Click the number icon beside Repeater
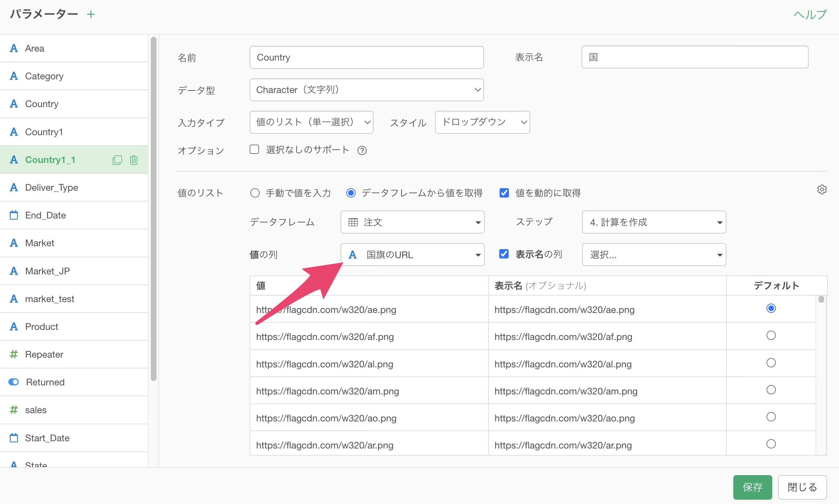Viewport: 839px width, 504px height. click(14, 354)
